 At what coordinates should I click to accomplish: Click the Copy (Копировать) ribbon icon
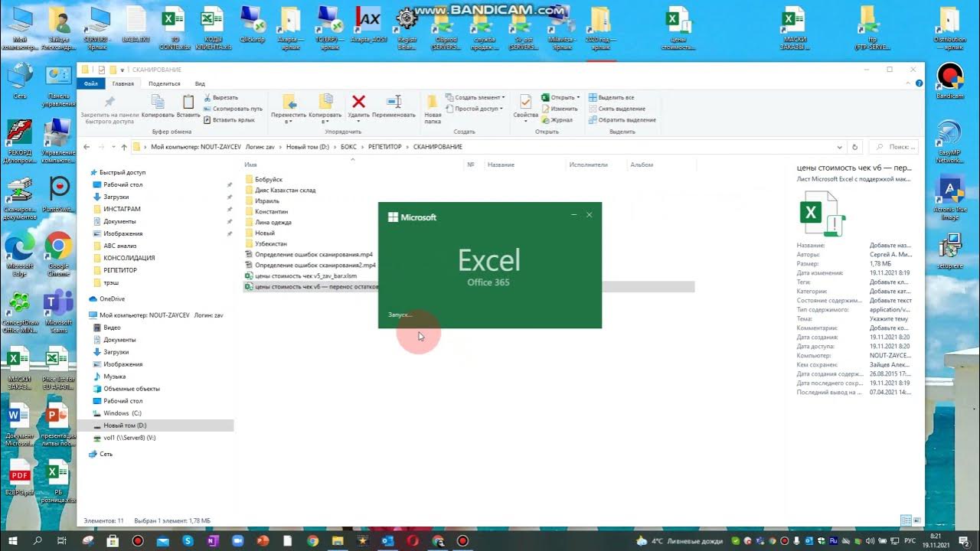click(158, 106)
